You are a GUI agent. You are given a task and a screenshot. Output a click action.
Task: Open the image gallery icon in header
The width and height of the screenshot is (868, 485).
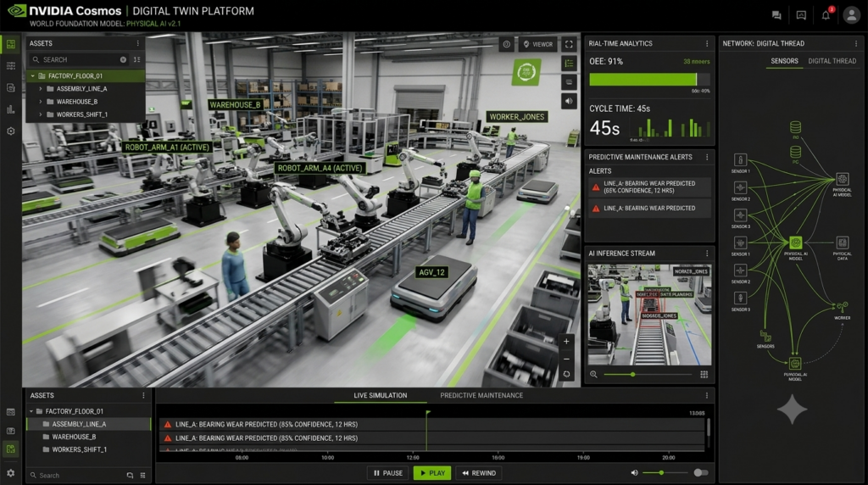pos(801,15)
